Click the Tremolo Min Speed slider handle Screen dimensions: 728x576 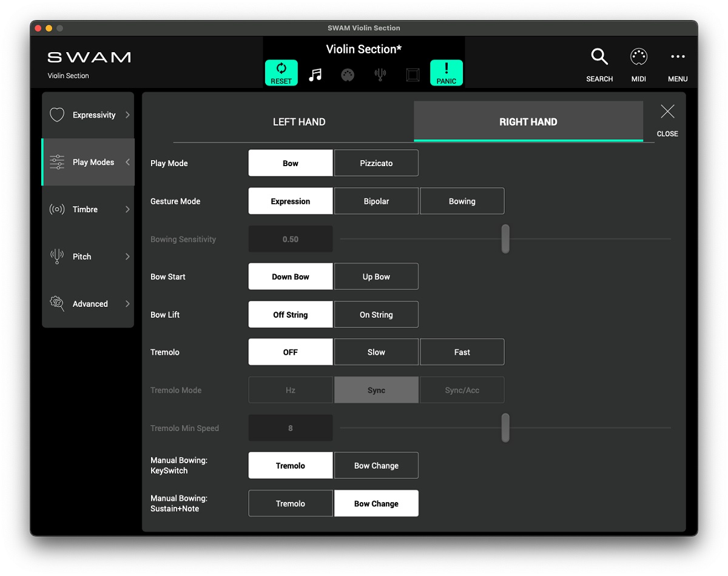tap(505, 427)
